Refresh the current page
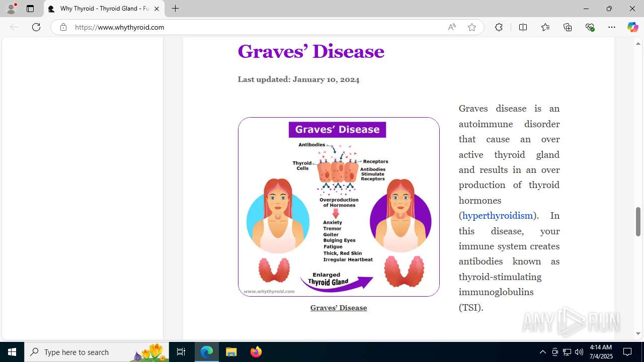644x362 pixels. point(36,27)
